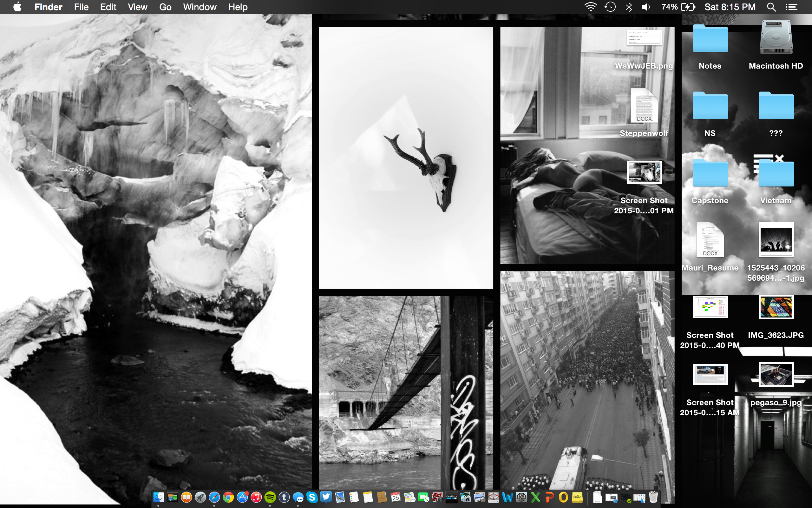Image resolution: width=812 pixels, height=508 pixels.
Task: Open Preview in the dock
Action: [x=480, y=497]
